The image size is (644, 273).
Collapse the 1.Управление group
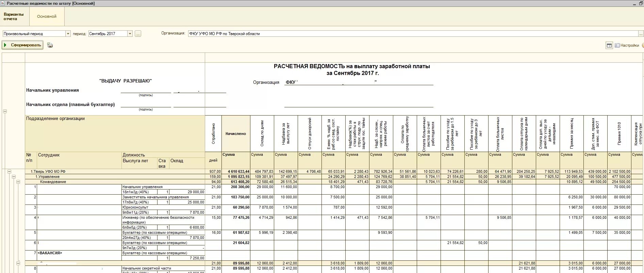(14, 177)
